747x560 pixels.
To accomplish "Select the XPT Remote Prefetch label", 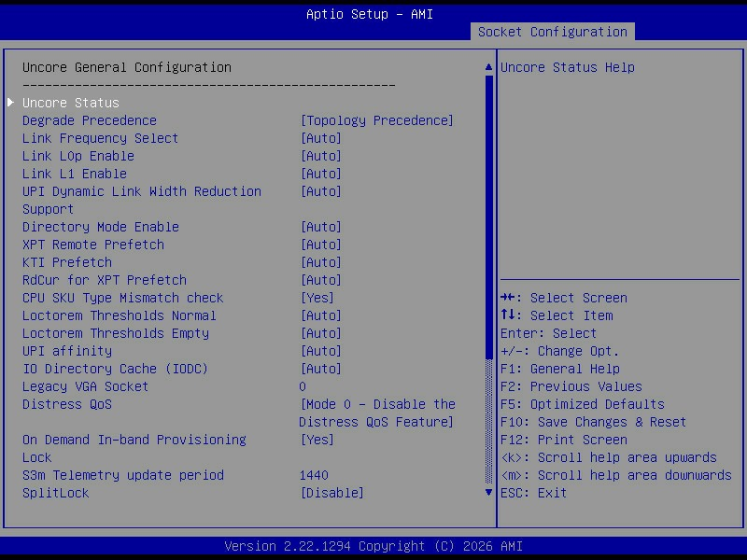I will click(92, 245).
